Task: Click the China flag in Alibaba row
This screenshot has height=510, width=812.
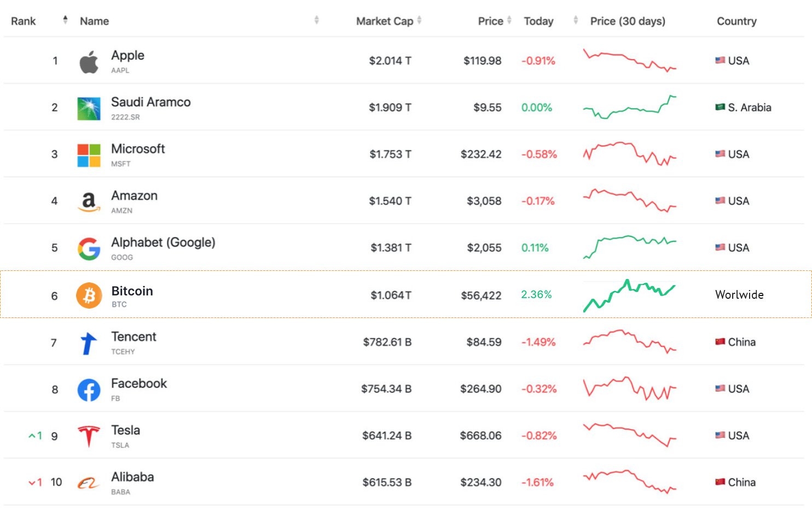Action: click(720, 482)
